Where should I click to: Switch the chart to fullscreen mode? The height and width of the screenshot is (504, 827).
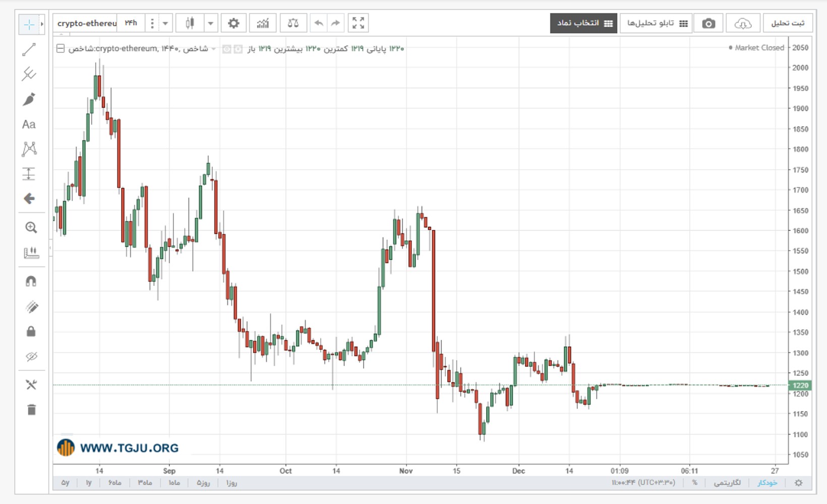pos(358,23)
